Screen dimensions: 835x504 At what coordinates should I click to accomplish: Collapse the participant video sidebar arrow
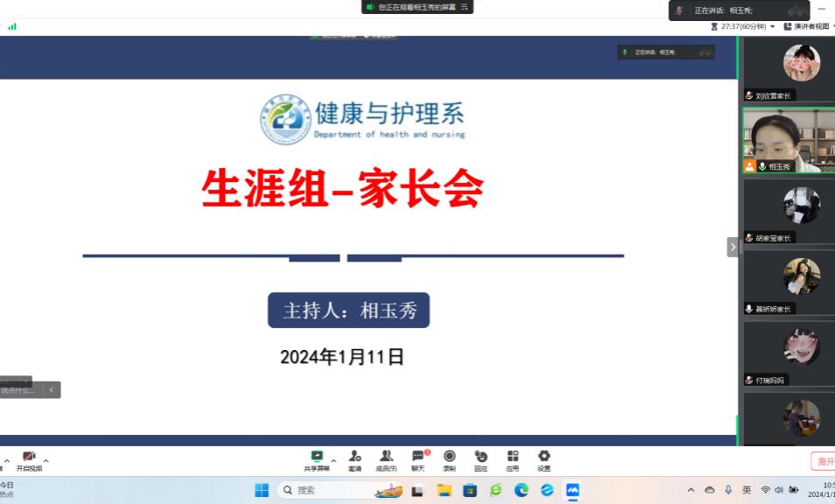[733, 248]
